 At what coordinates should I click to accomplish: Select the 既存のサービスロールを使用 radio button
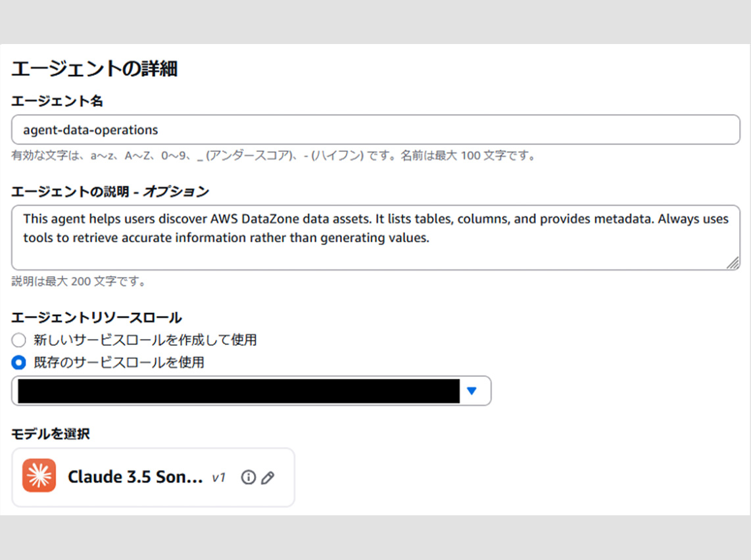pyautogui.click(x=19, y=362)
